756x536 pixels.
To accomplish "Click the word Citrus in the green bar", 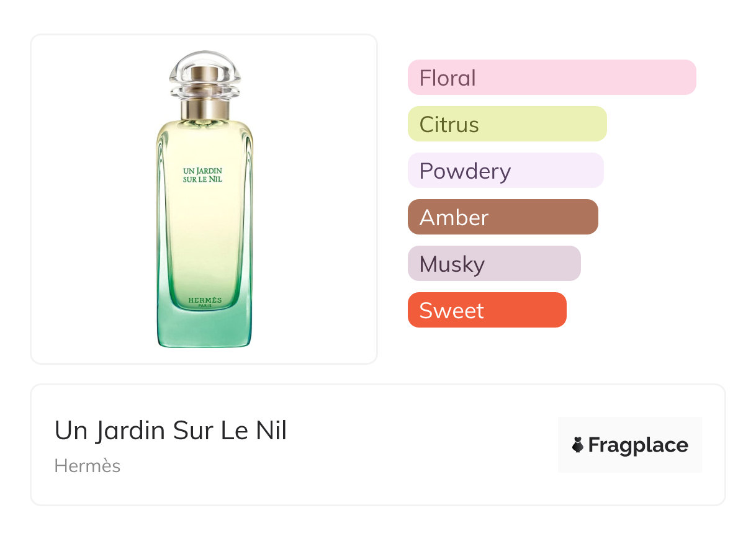I will click(449, 125).
